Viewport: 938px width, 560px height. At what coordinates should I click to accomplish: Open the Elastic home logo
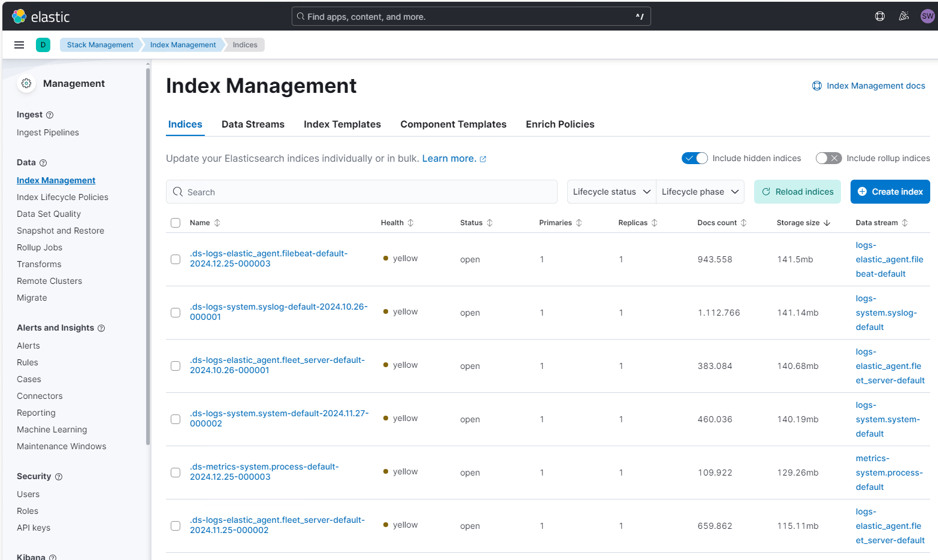point(41,17)
